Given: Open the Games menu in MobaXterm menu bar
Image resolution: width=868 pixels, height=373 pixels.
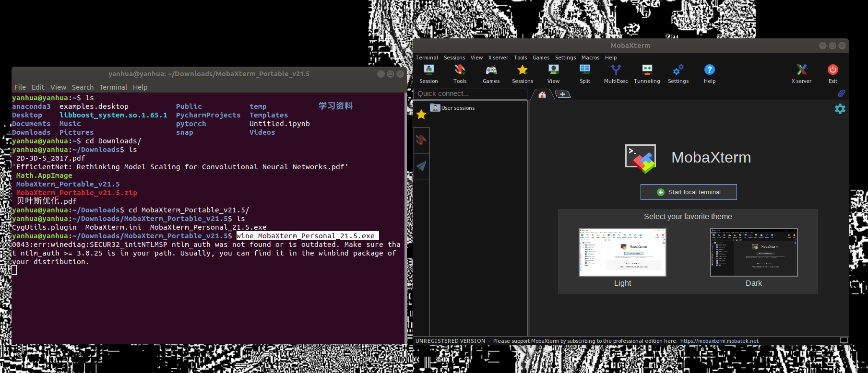Looking at the screenshot, I should [x=541, y=58].
